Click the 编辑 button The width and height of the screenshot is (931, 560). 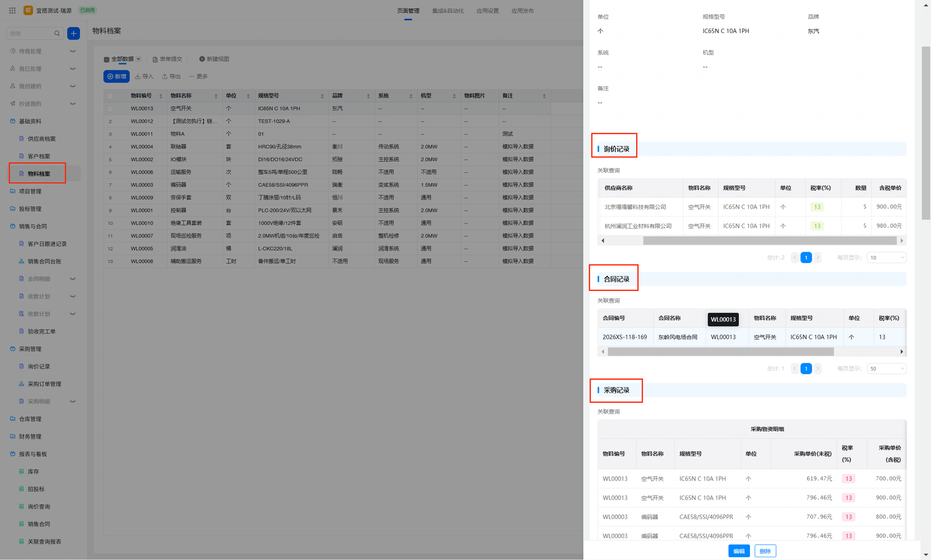click(739, 551)
